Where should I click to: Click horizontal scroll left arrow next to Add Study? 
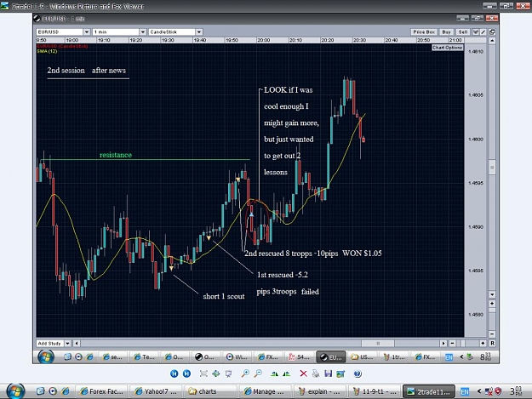[77, 344]
